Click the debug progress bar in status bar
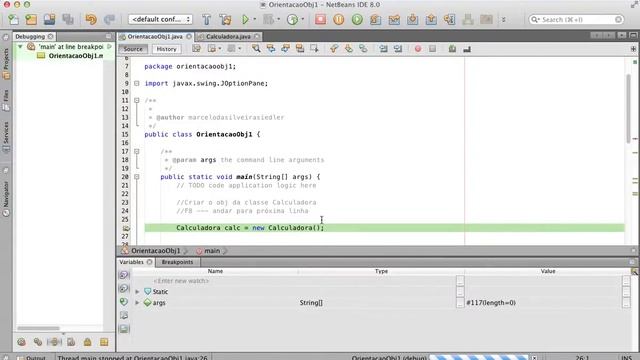This screenshot has width=640, height=360. (479, 358)
